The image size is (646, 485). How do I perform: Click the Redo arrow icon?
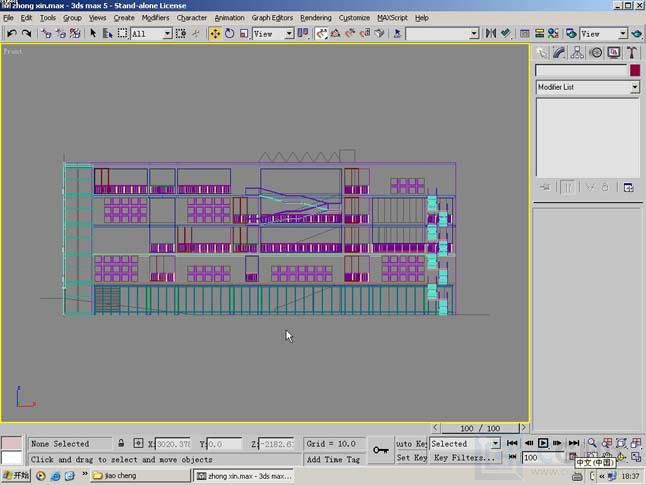point(26,33)
